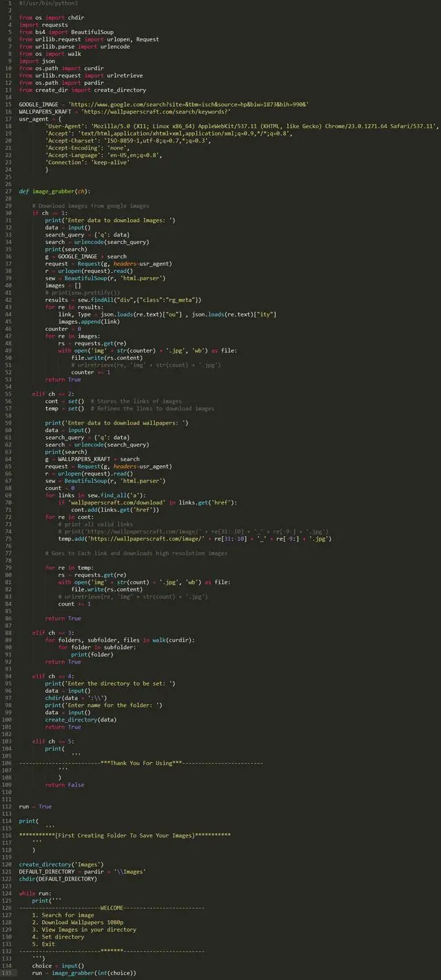Image resolution: width=441 pixels, height=980 pixels.
Task: Click menu text '2. Download Wallpapers 1080p'
Action: pos(78,922)
